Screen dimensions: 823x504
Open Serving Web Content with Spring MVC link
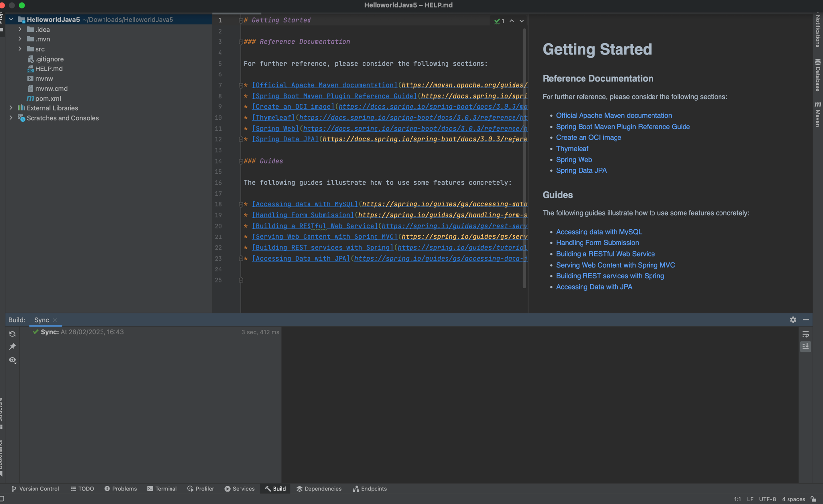point(616,265)
